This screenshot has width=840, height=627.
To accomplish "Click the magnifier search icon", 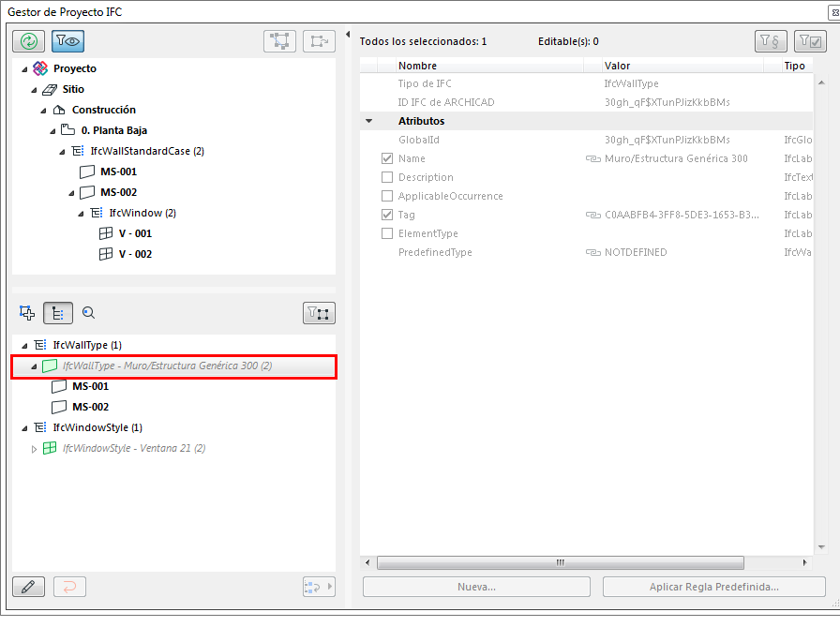I will coord(88,313).
